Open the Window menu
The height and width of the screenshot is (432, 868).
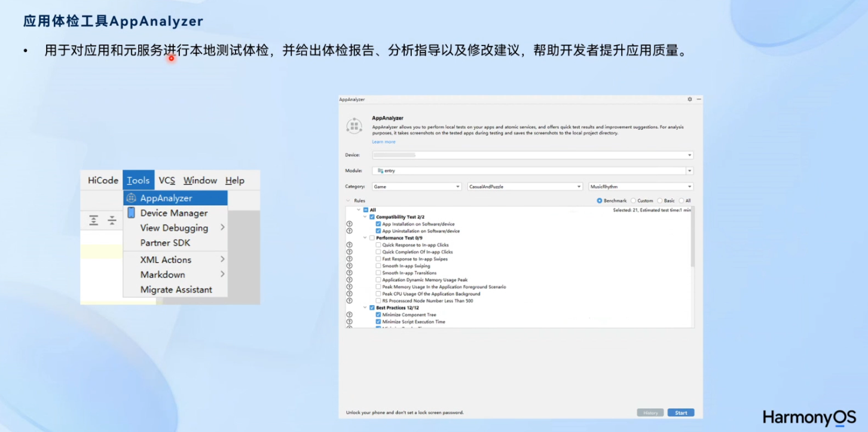tap(200, 180)
